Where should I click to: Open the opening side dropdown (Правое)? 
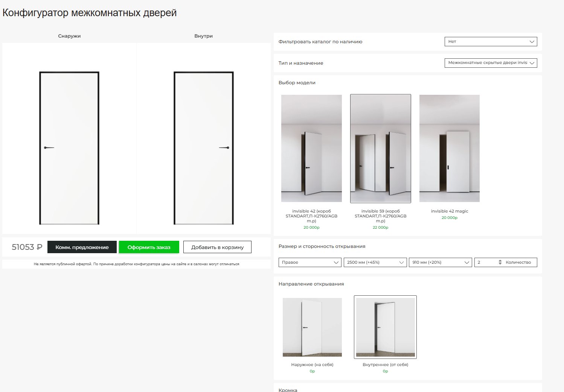click(310, 262)
